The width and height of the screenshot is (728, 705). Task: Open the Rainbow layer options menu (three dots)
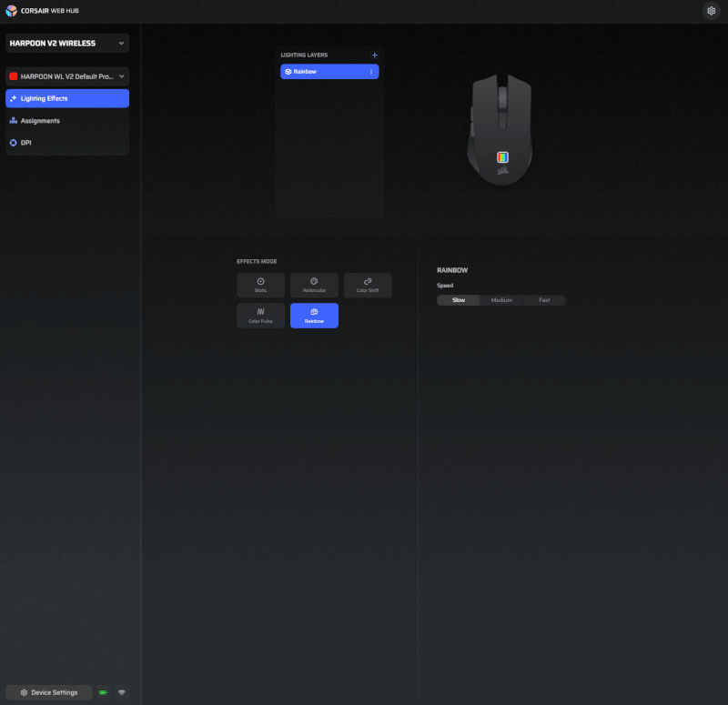tap(371, 72)
